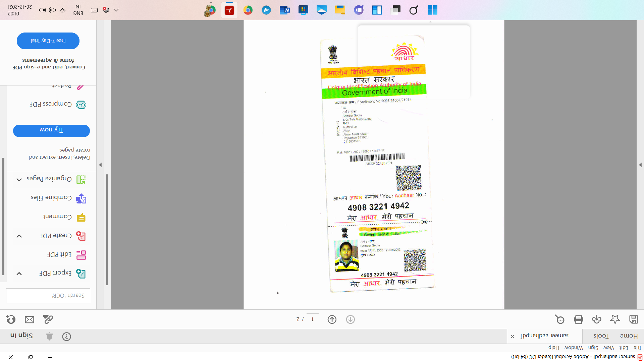Viewport: 644px width, 362px height.
Task: Click the Adobe Acrobat taskbar icon
Action: (229, 10)
